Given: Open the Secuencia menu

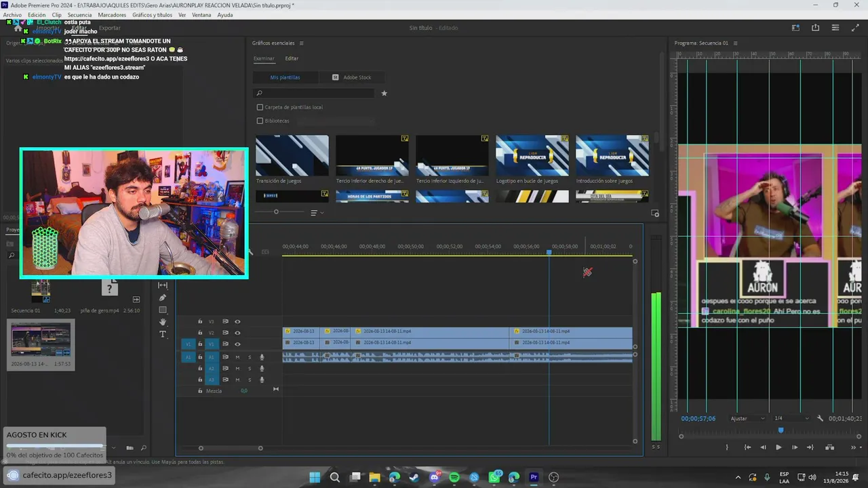Looking at the screenshot, I should coord(79,15).
